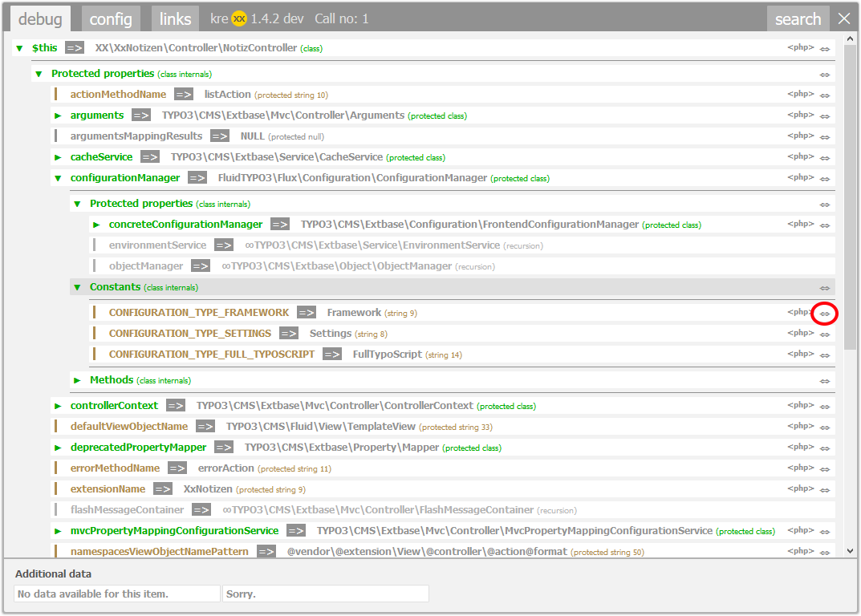The height and width of the screenshot is (616, 861).
Task: Collapse the configurationManager node
Action: pos(58,178)
